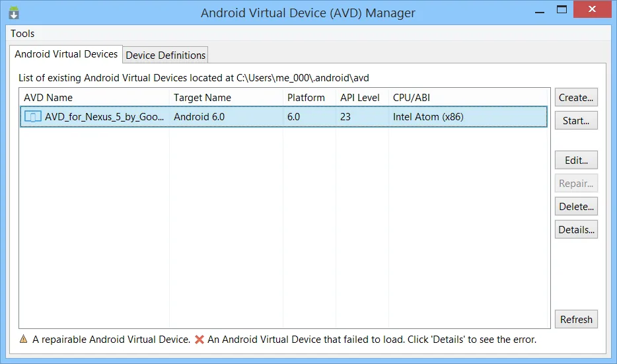
Task: Click the 6.0 platform cell
Action: 293,117
